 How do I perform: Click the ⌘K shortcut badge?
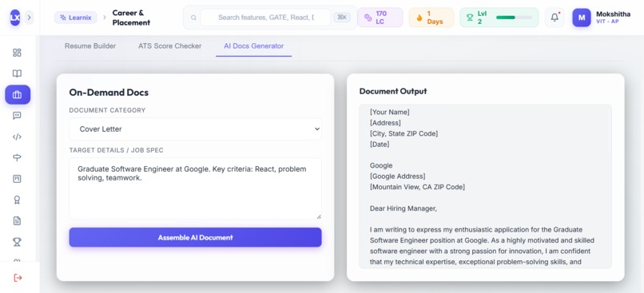tap(342, 18)
